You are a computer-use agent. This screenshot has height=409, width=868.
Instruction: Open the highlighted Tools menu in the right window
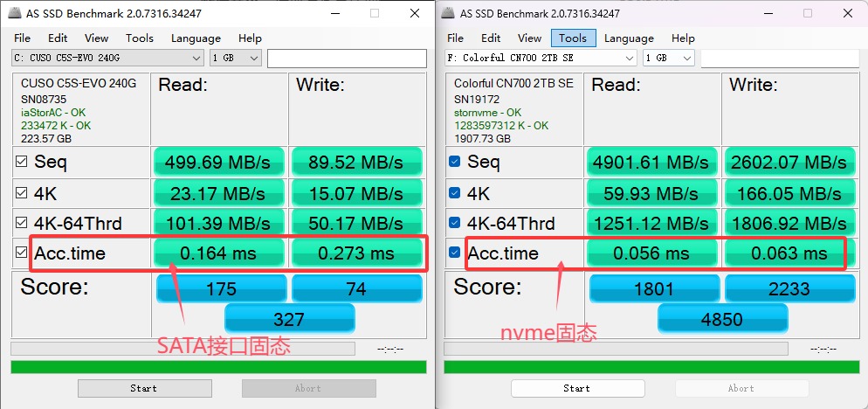pos(573,38)
